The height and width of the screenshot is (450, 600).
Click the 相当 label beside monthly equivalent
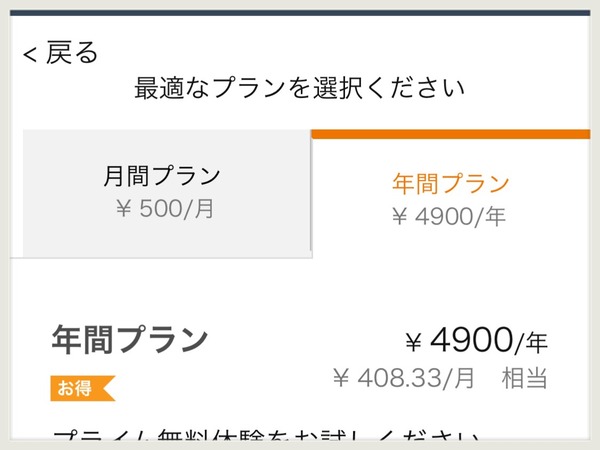pos(524,378)
